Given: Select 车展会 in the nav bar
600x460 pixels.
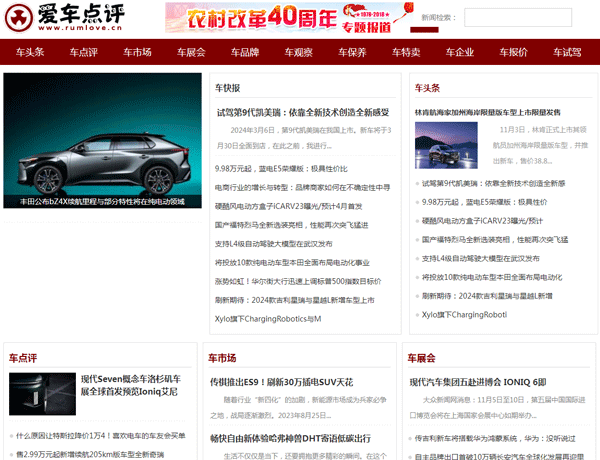Looking at the screenshot, I should pyautogui.click(x=191, y=52).
